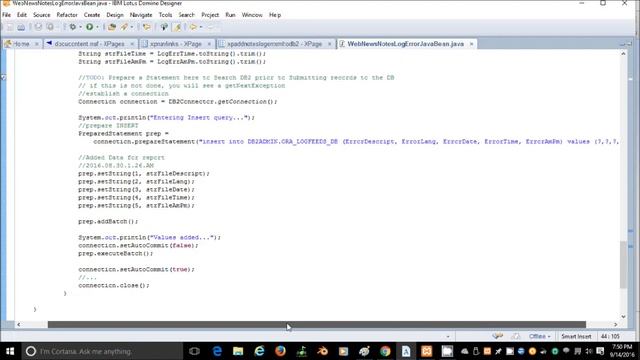Select the WebNewsNotesLogErrorJavaBean.java tab
This screenshot has height=360, width=640.
[x=405, y=44]
